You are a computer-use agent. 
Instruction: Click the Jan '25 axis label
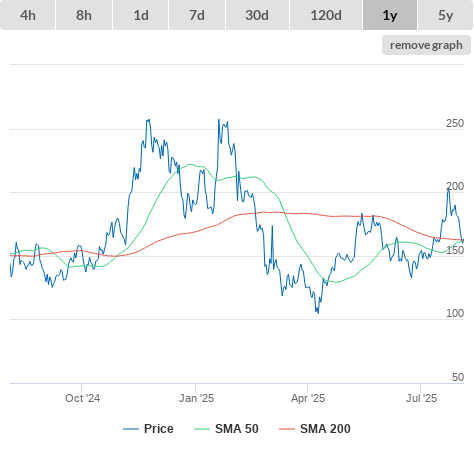pos(196,398)
